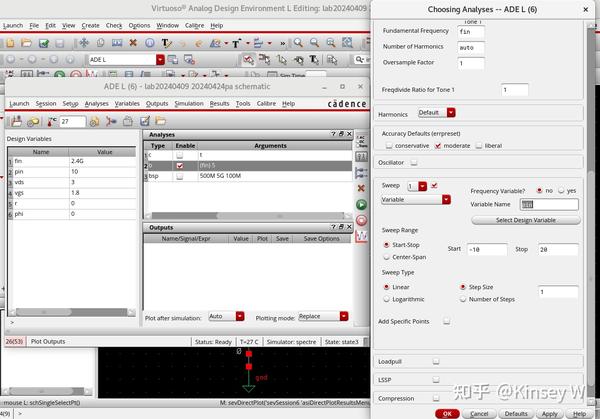600x419 pixels.
Task: Click the Cancel button in Choosing Analyses
Action: click(x=479, y=414)
